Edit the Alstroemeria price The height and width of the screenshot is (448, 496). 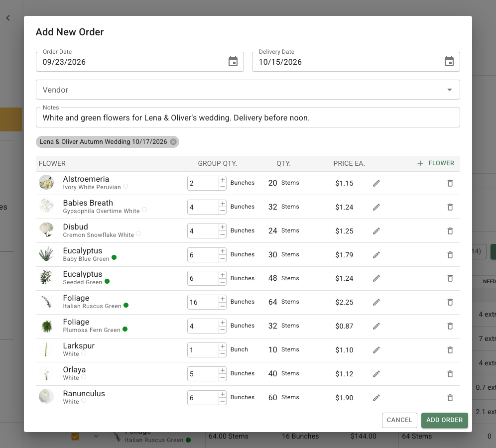[376, 183]
